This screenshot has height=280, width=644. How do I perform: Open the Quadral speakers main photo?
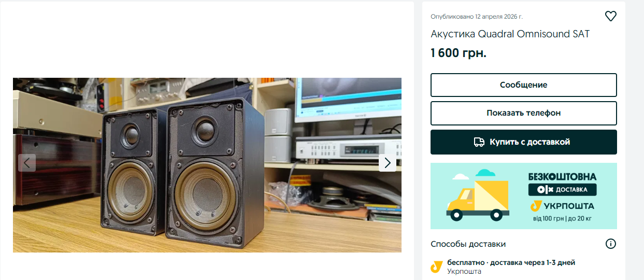click(207, 165)
